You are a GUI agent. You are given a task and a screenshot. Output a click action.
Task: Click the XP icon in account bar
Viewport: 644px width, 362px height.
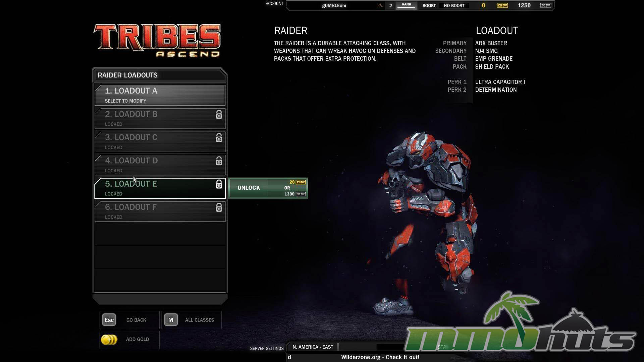point(545,5)
